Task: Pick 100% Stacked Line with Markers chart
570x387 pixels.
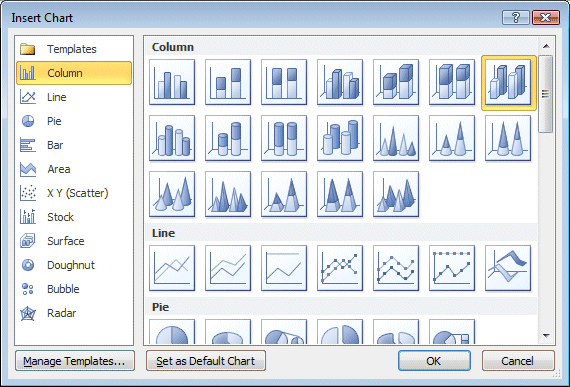Action: [x=452, y=268]
